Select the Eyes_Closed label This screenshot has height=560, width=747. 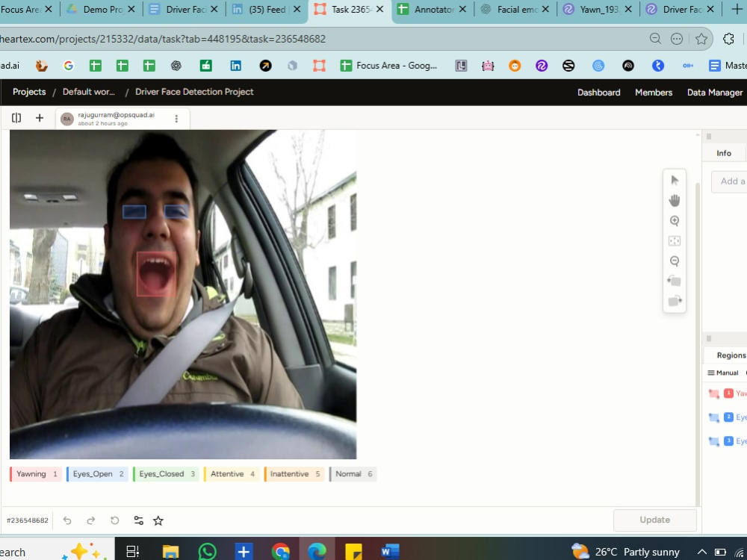tap(166, 474)
